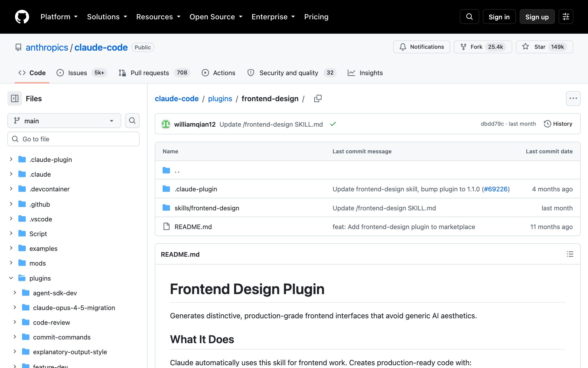Open the search magnifier in the top bar

pos(469,17)
